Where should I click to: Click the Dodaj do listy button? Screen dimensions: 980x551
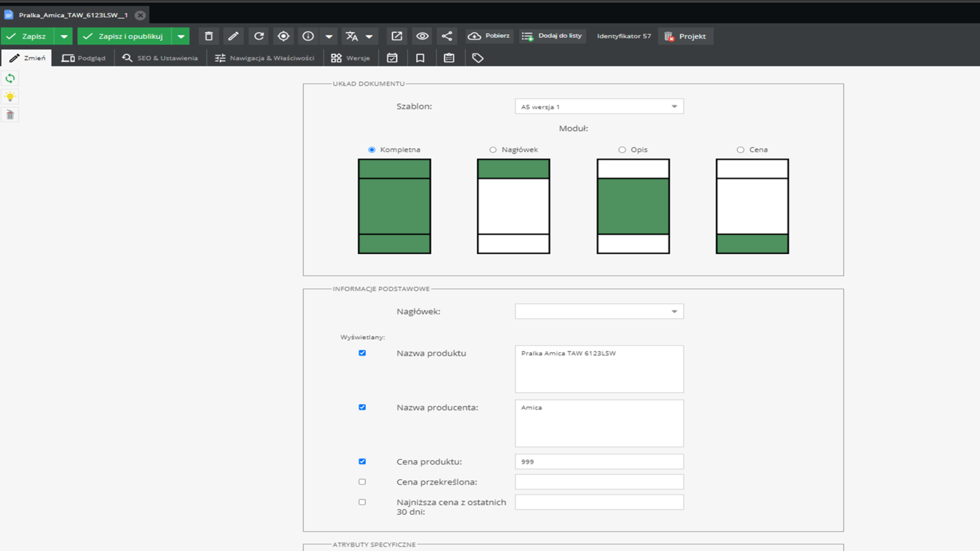coord(552,36)
